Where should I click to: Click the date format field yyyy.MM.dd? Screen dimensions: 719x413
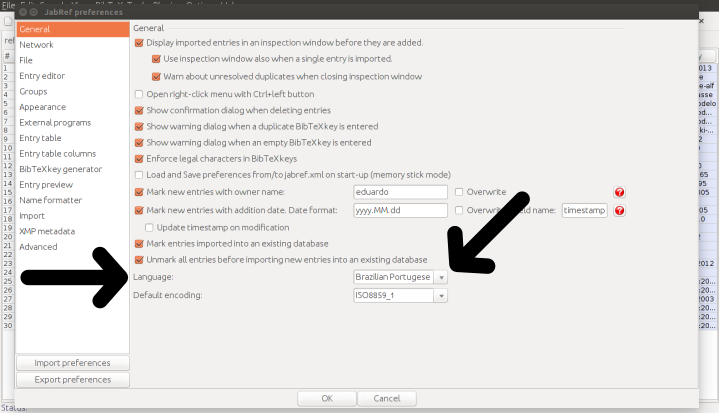point(400,210)
